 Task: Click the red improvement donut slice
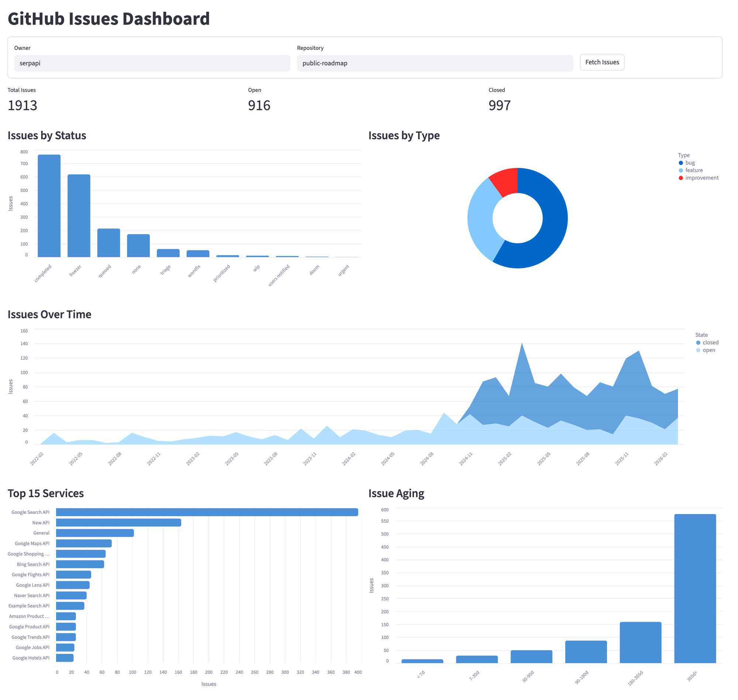pos(506,181)
